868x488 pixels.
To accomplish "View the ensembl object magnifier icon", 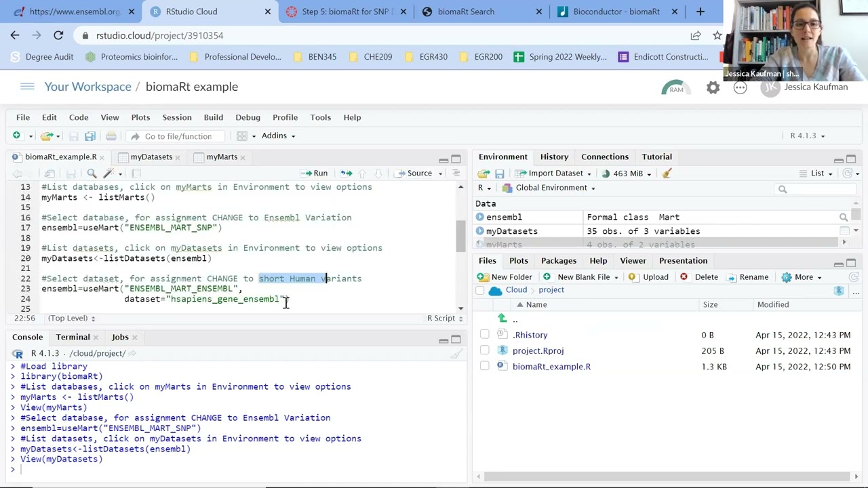I will pyautogui.click(x=844, y=218).
